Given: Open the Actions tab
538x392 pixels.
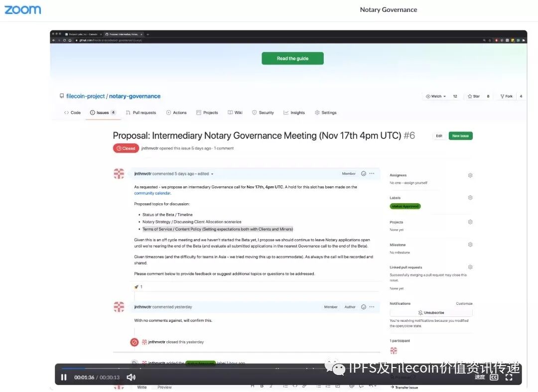Looking at the screenshot, I should [176, 113].
